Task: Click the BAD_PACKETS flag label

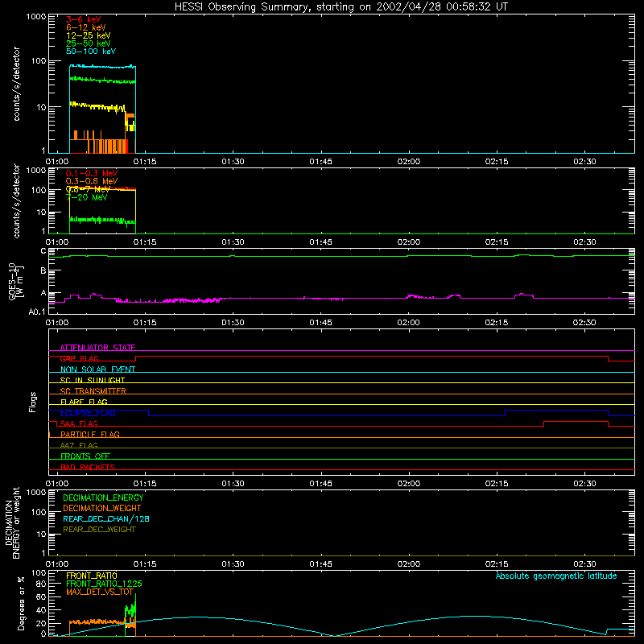Action: click(88, 467)
